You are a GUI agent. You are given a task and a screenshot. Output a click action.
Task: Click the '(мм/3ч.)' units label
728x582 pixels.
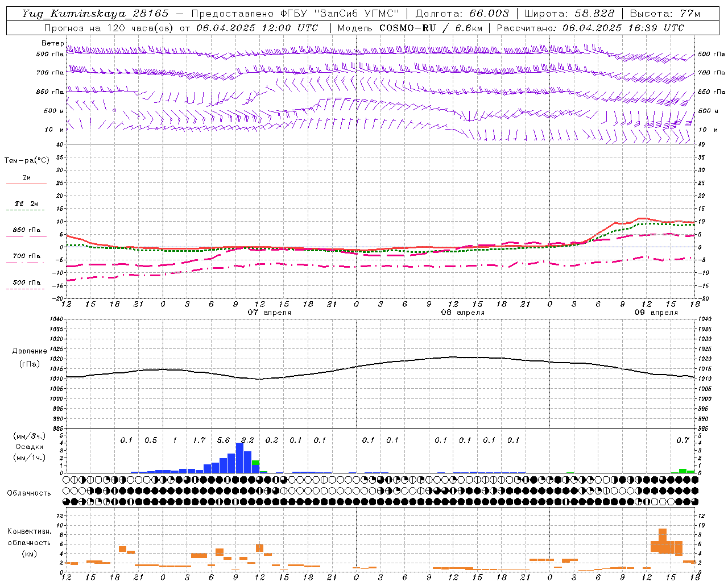point(29,436)
